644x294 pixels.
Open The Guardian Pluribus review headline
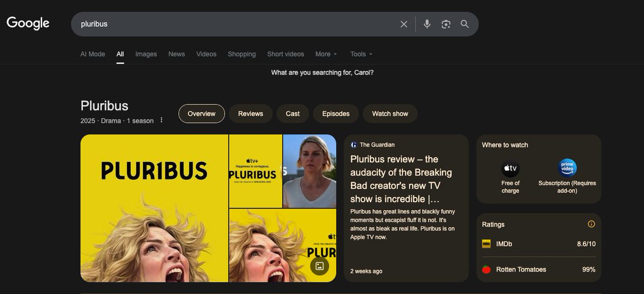(401, 179)
